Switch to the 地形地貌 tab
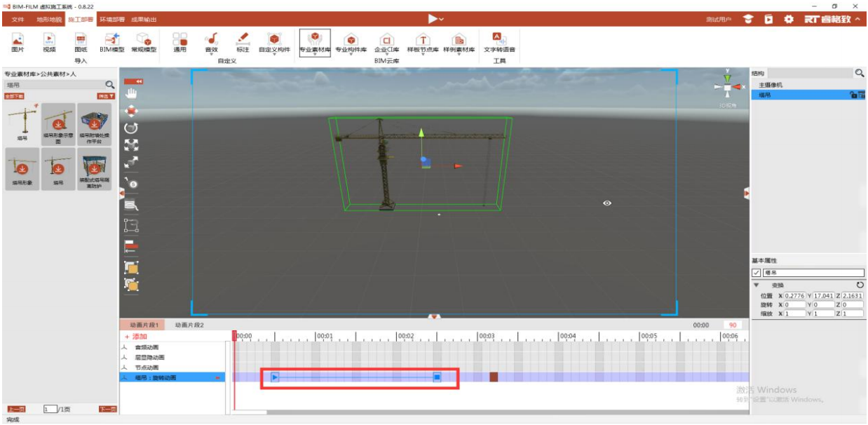This screenshot has height=425, width=868. point(48,19)
